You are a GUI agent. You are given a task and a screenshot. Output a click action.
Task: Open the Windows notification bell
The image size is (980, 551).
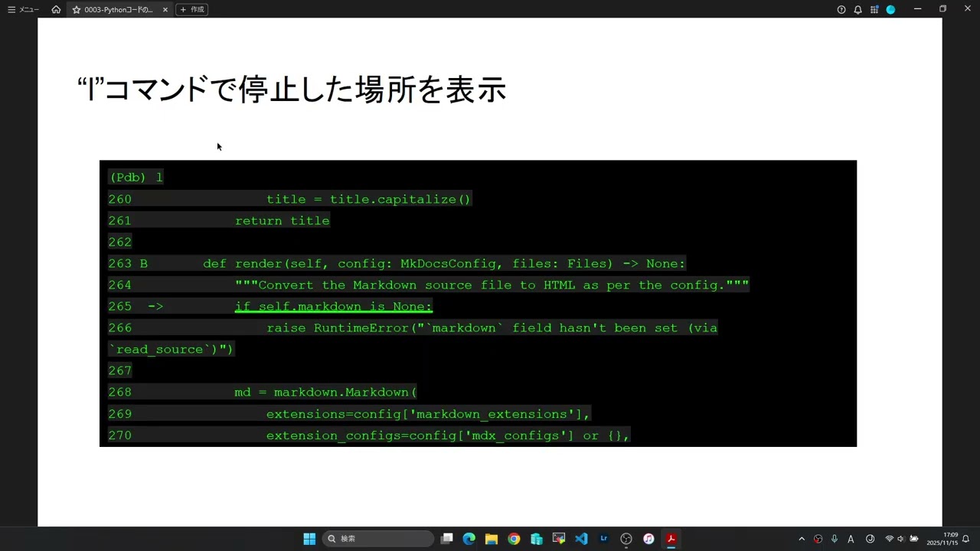pos(966,539)
